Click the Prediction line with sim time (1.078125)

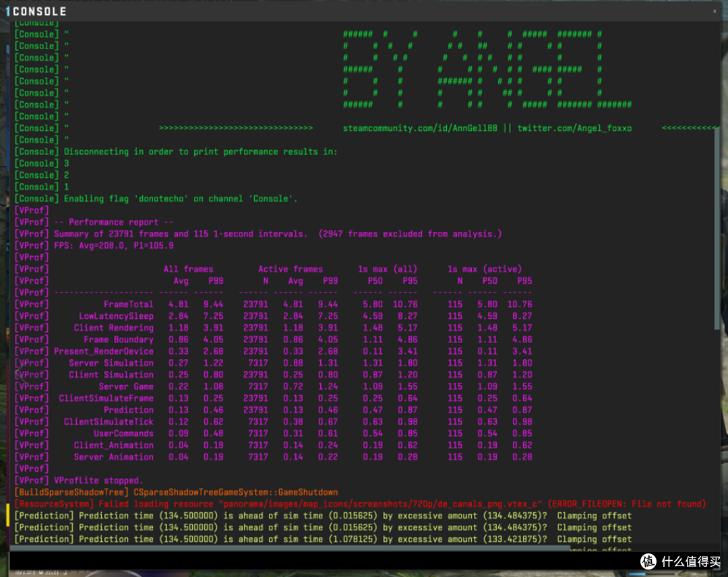[323, 539]
